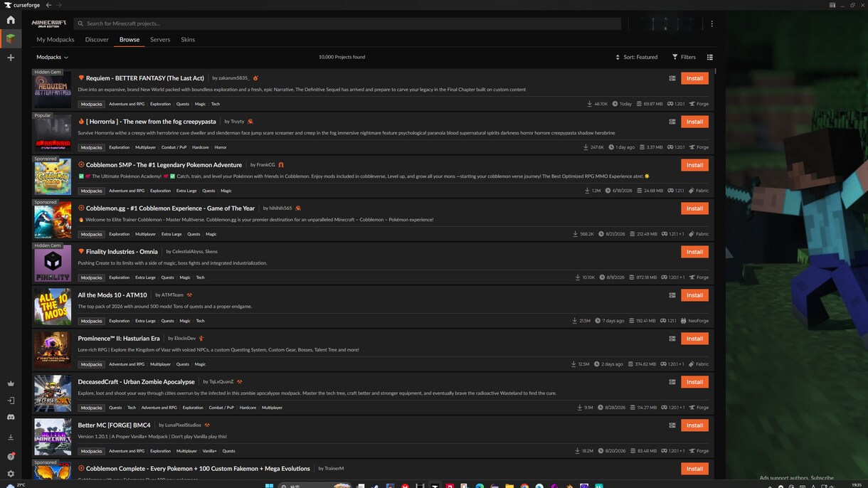Select the Minecraft game icon in sidebar

(x=11, y=38)
